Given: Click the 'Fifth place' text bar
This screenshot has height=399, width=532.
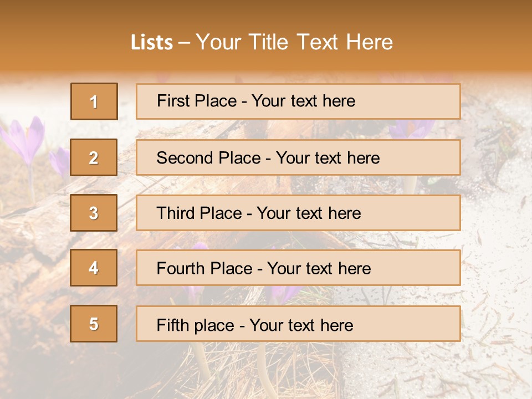Looking at the screenshot, I should click(x=298, y=324).
